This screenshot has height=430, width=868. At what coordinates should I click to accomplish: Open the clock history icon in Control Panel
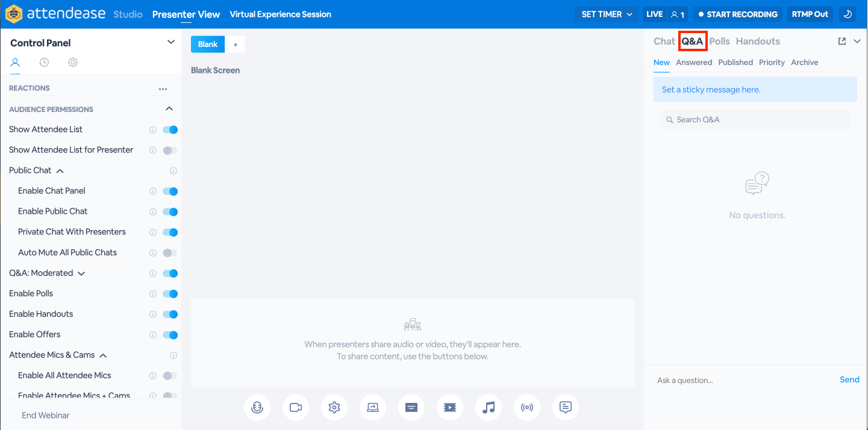(x=44, y=62)
